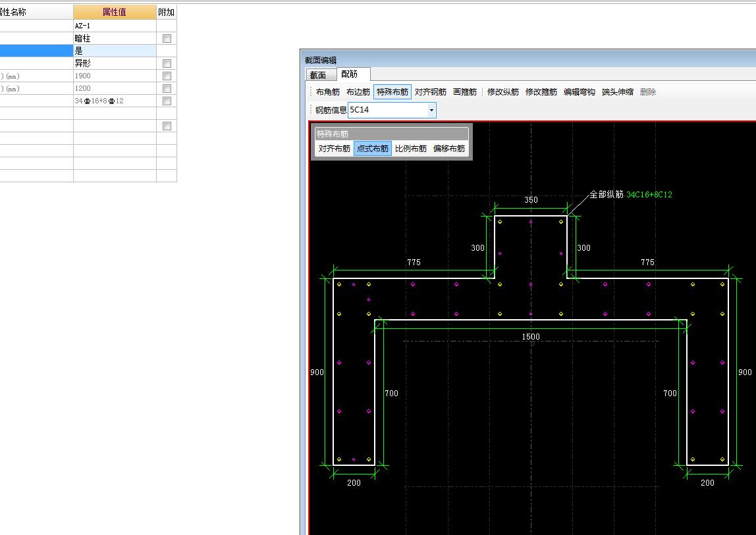Viewport: 756px width, 535px height.
Task: Toggle the 附加 checkbox in the blank row below 34C16+8C12
Action: point(167,126)
